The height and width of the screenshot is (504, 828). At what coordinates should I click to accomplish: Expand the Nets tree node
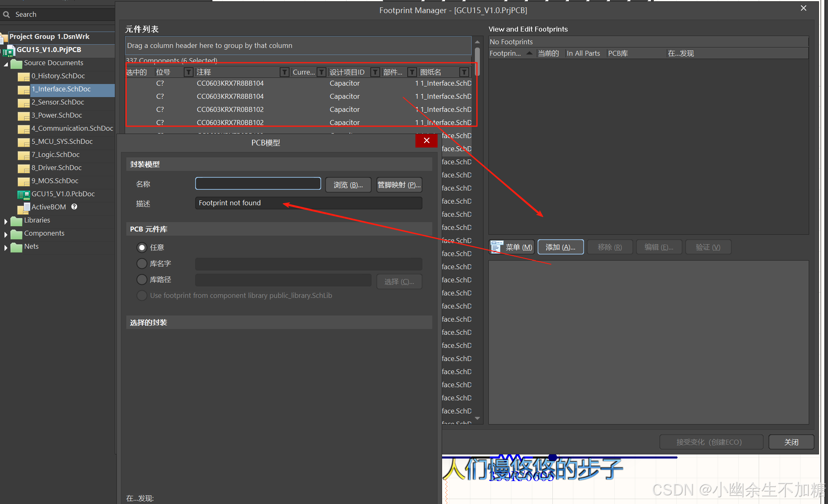click(x=6, y=247)
